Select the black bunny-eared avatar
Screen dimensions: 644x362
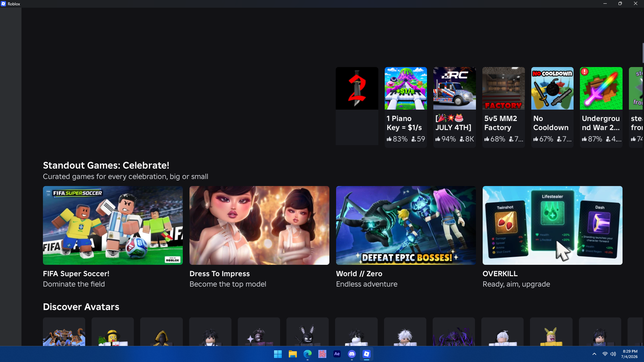coord(308,332)
